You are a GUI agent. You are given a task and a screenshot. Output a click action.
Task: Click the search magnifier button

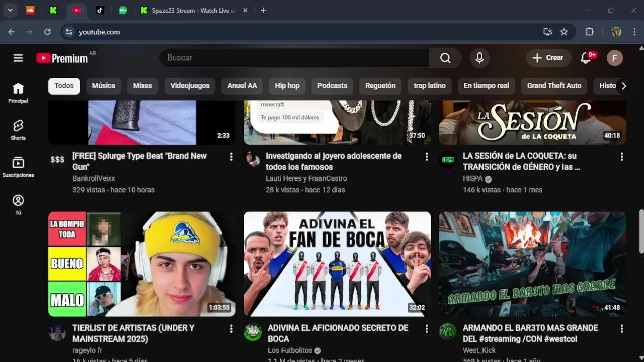[x=445, y=58]
